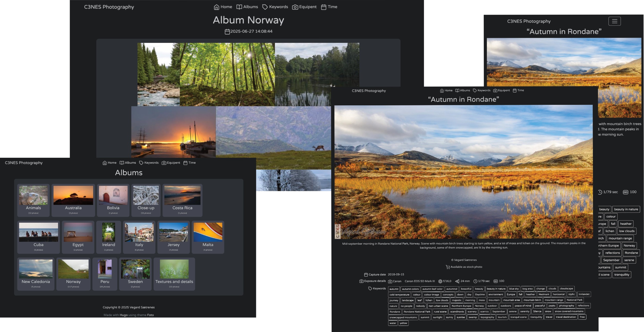Open Keywords menu item in Autumn in Rondane nav

click(482, 90)
